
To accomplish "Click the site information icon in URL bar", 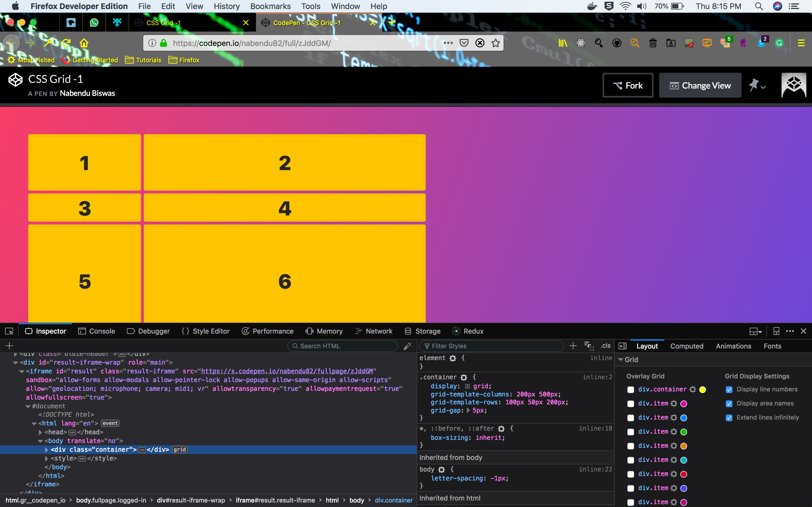I will [x=152, y=43].
